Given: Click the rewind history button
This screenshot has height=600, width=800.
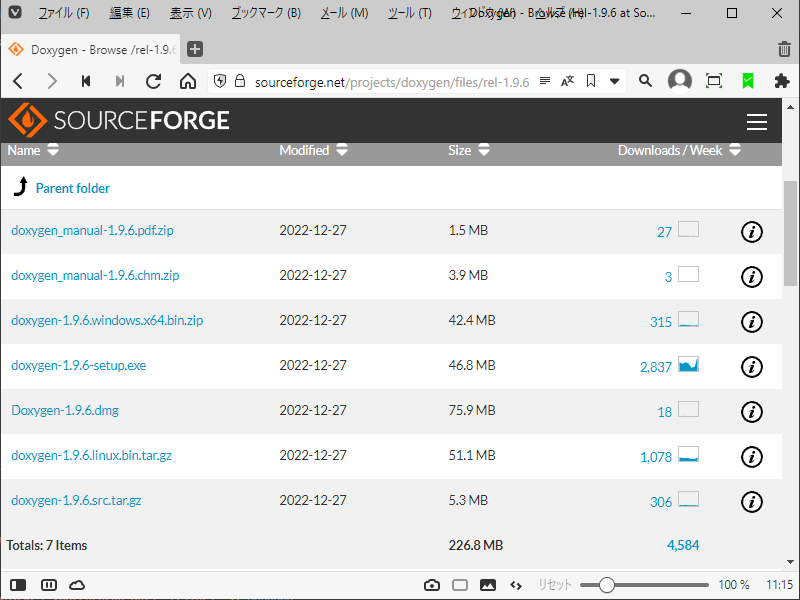Looking at the screenshot, I should 86,81.
